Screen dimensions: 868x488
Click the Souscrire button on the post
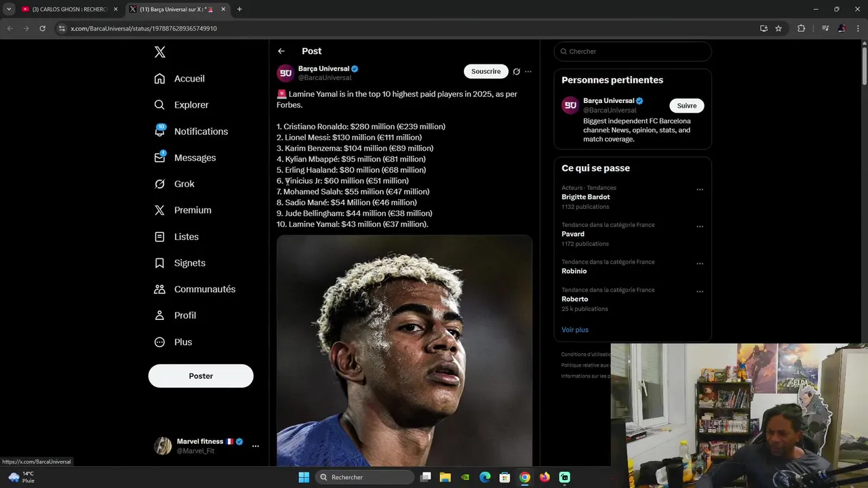click(486, 71)
